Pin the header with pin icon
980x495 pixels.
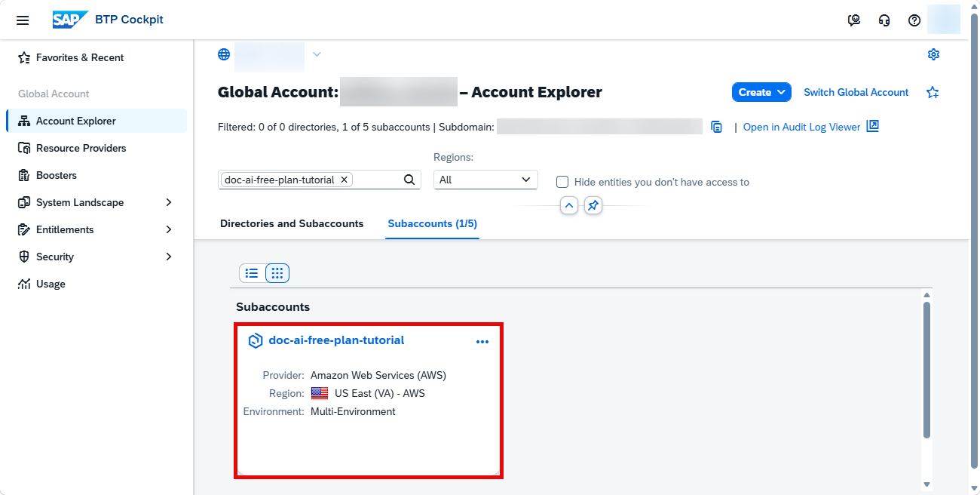tap(593, 205)
